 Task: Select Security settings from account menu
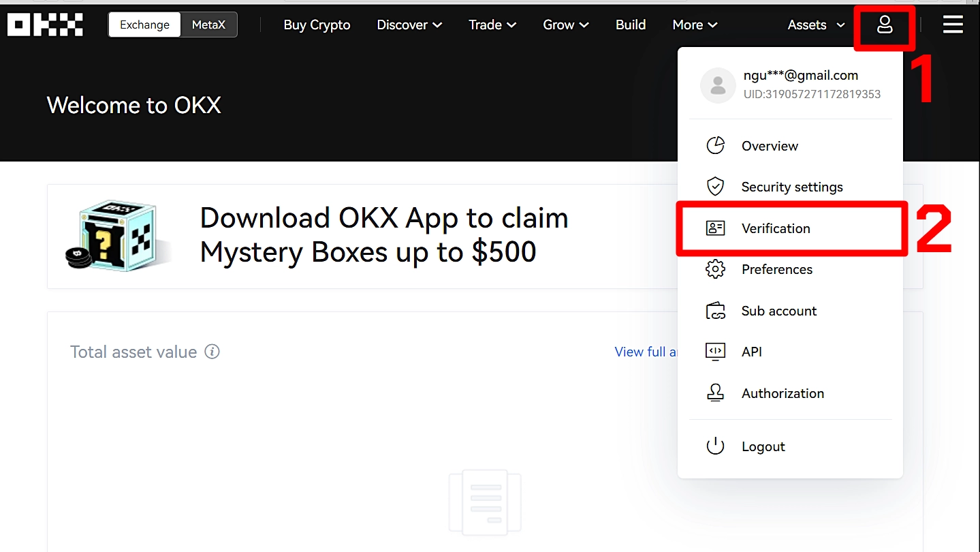[790, 187]
